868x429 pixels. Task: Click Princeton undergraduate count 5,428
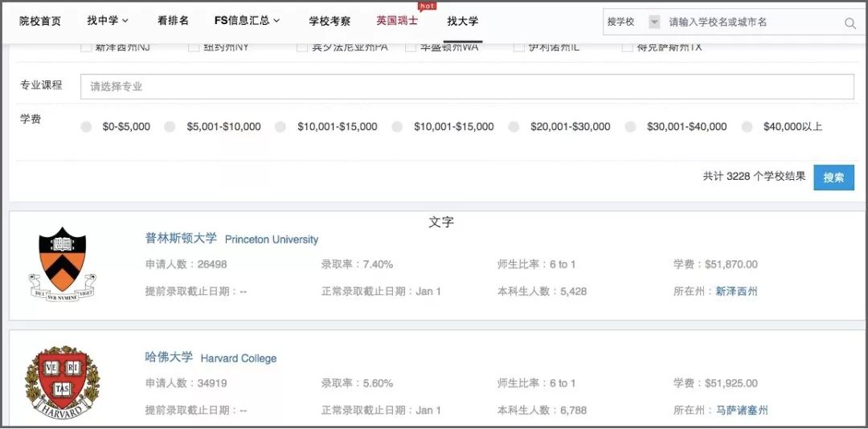573,291
